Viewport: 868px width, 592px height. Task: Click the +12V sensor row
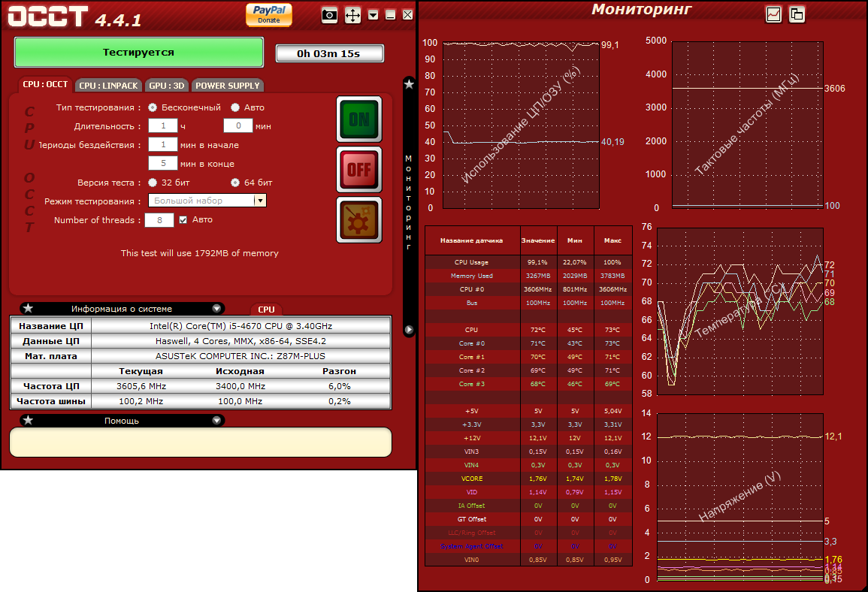pyautogui.click(x=528, y=438)
